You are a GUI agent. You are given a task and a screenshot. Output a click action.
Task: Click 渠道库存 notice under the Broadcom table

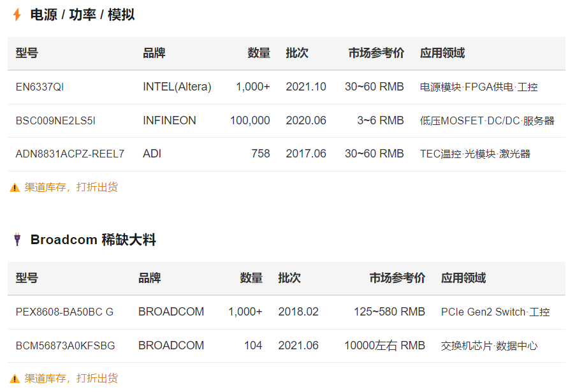coord(71,379)
